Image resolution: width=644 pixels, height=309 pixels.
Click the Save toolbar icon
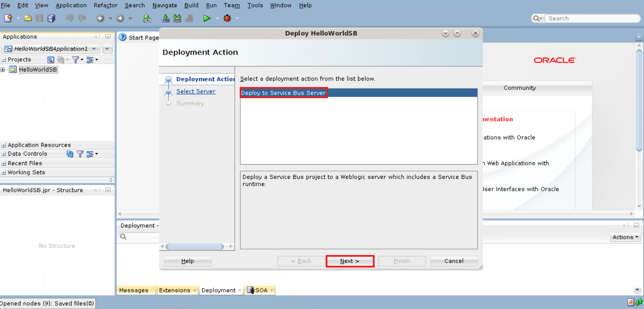tap(39, 18)
